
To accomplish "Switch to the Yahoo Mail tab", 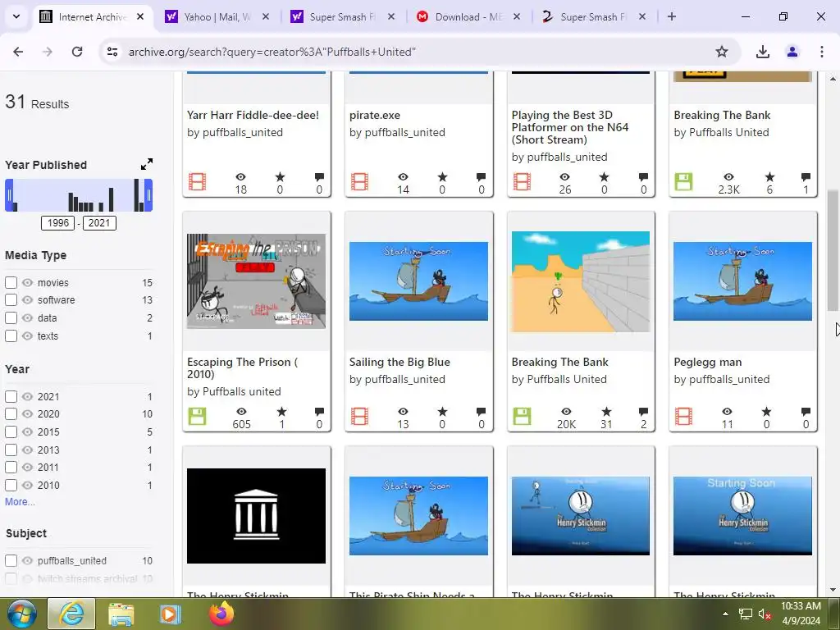I will coord(217,16).
